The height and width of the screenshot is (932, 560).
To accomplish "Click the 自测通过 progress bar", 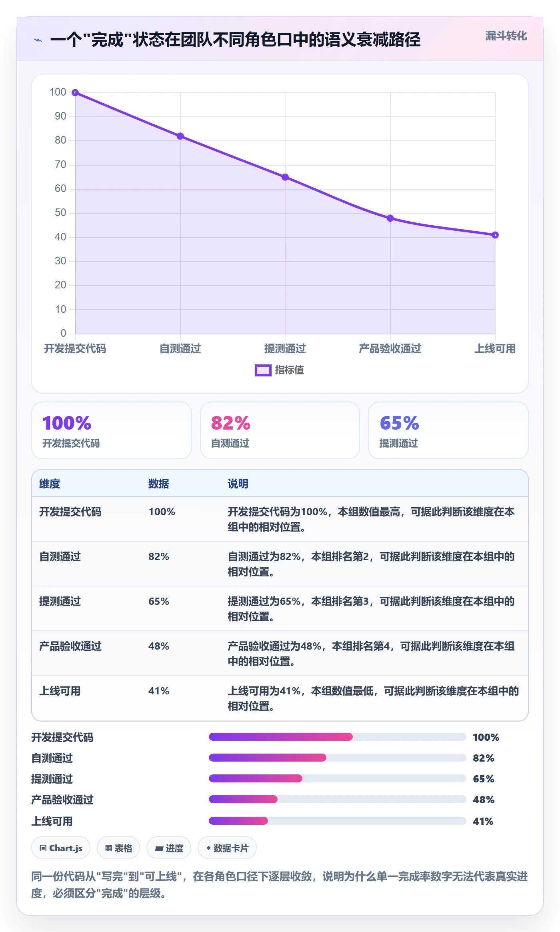I will (x=337, y=758).
